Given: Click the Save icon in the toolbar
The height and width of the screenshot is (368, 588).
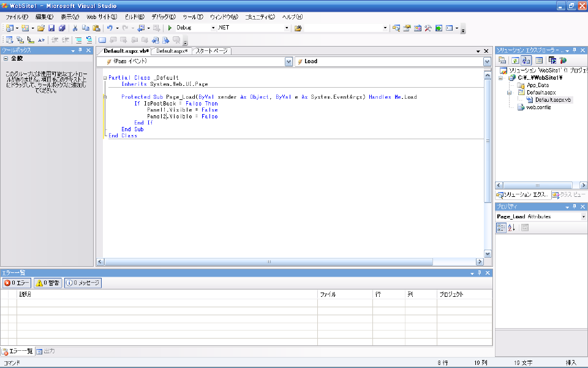Looking at the screenshot, I should (51, 28).
